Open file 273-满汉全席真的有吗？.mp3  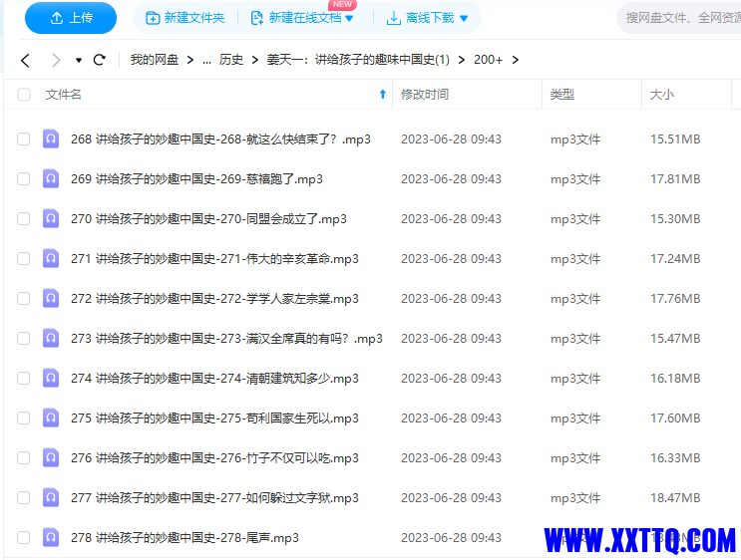point(226,339)
